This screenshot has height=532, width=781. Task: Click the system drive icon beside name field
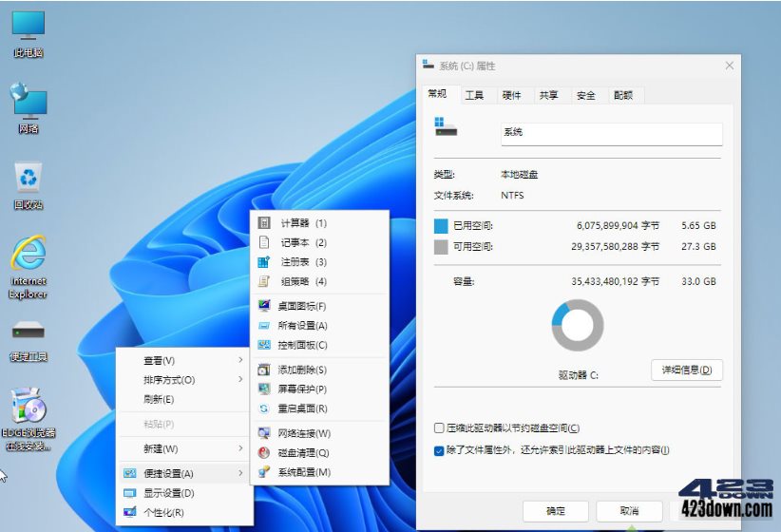tap(446, 126)
